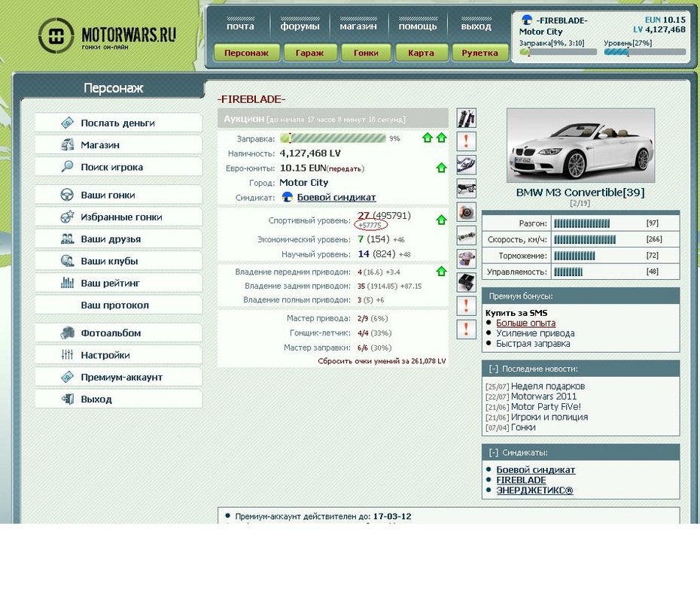This screenshot has height=592, width=700.
Task: Open the spoiler wing part slot
Action: point(466,188)
